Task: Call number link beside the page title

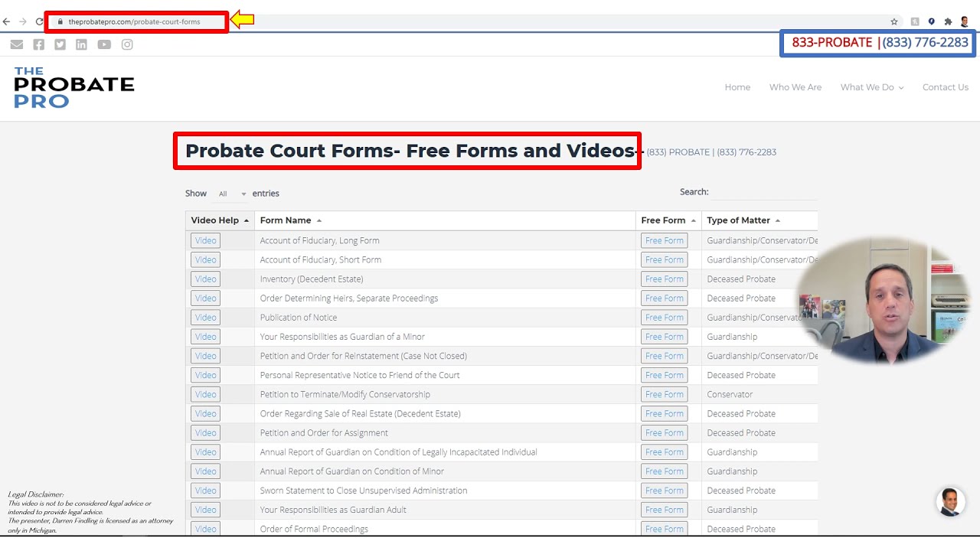Action: (x=711, y=152)
